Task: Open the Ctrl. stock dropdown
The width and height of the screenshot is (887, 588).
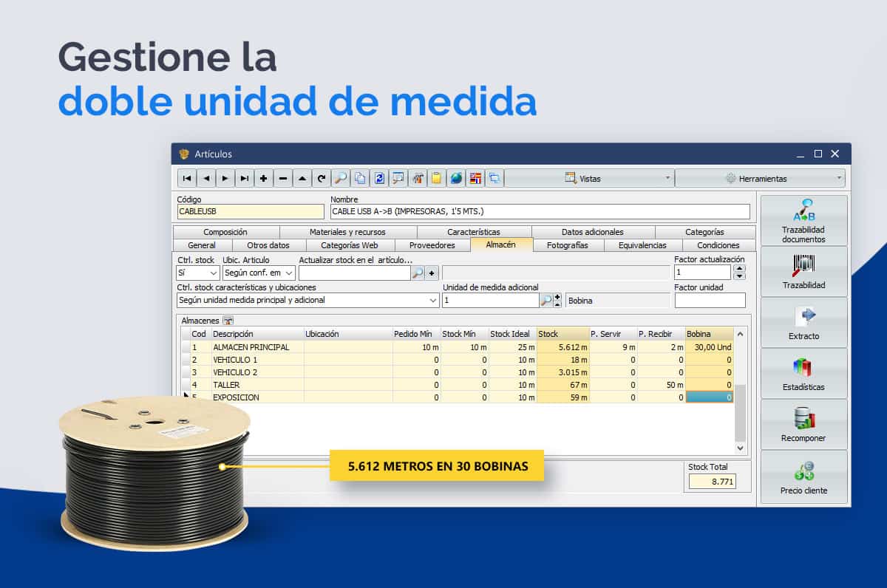Action: 198,273
